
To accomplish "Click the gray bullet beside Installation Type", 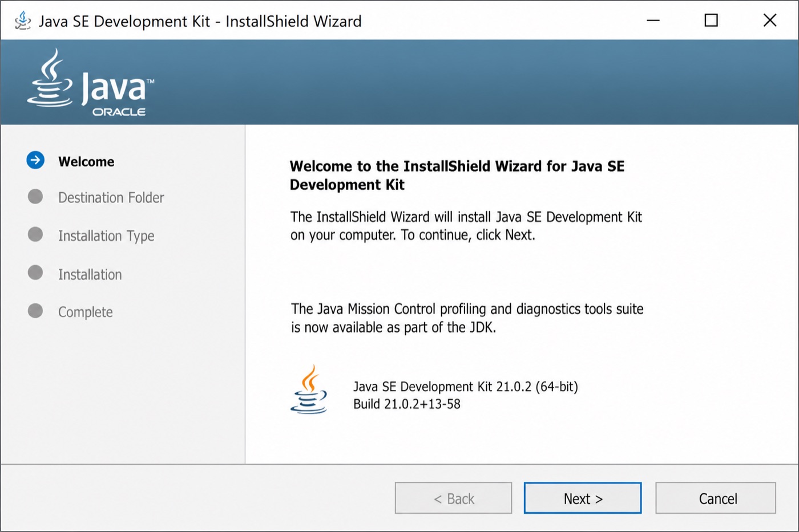I will (35, 234).
